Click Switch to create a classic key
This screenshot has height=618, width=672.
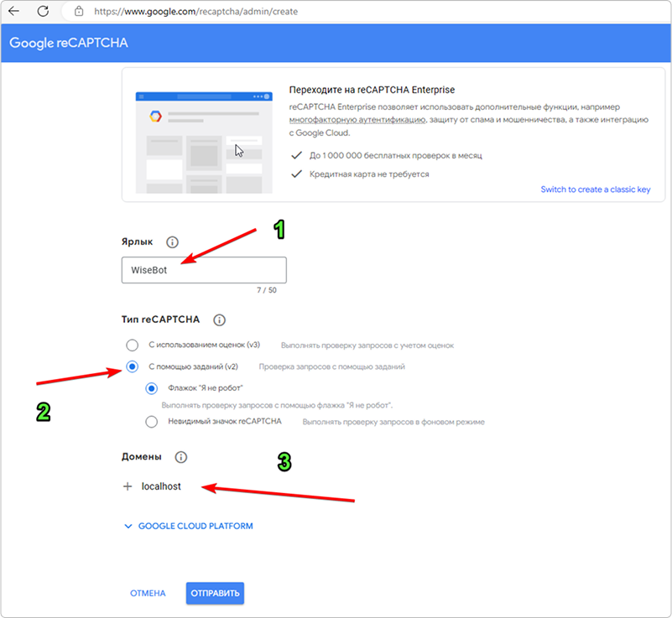[x=596, y=190]
